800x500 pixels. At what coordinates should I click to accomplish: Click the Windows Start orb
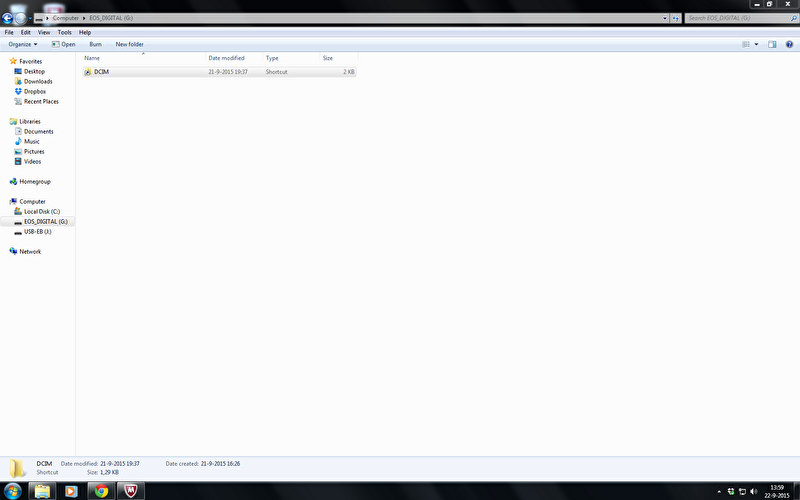pos(13,491)
